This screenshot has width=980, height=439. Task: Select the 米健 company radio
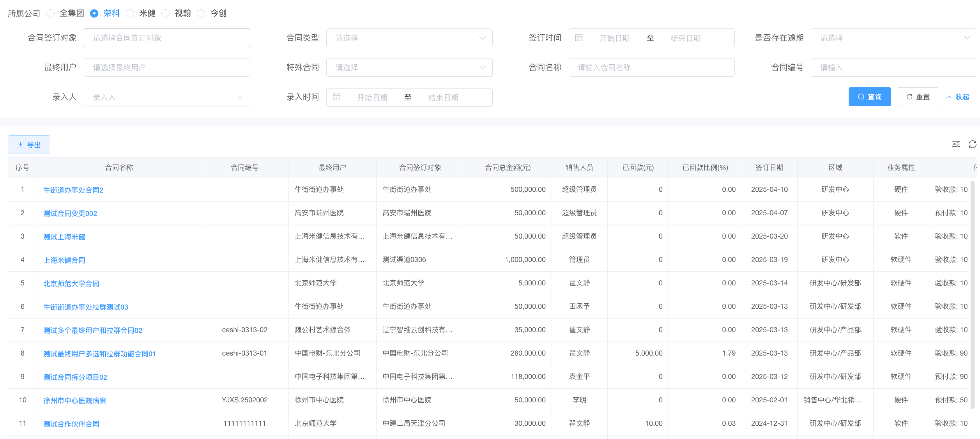130,14
